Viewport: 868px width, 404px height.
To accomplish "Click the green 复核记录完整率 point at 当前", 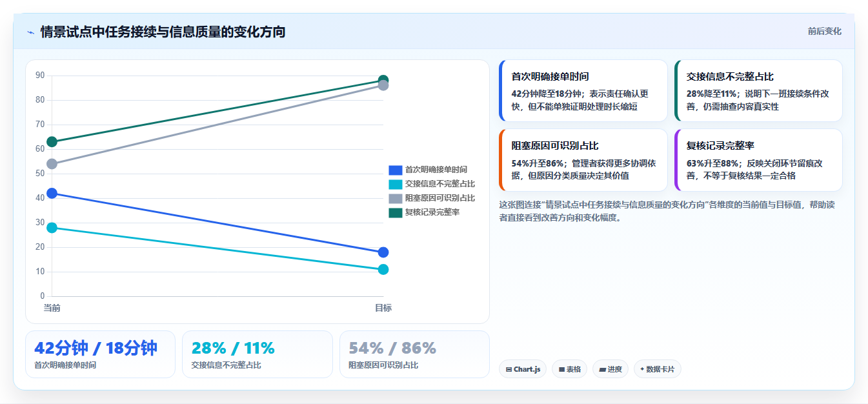I will tap(52, 142).
